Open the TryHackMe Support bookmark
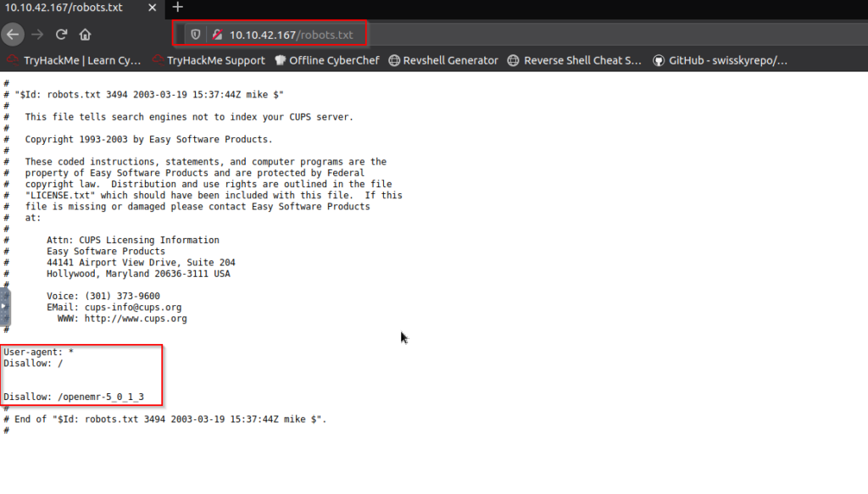This screenshot has width=868, height=494. coord(209,60)
